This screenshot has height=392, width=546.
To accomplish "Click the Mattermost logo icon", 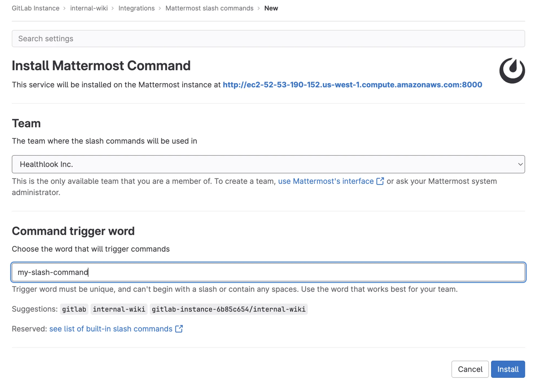I will (512, 70).
